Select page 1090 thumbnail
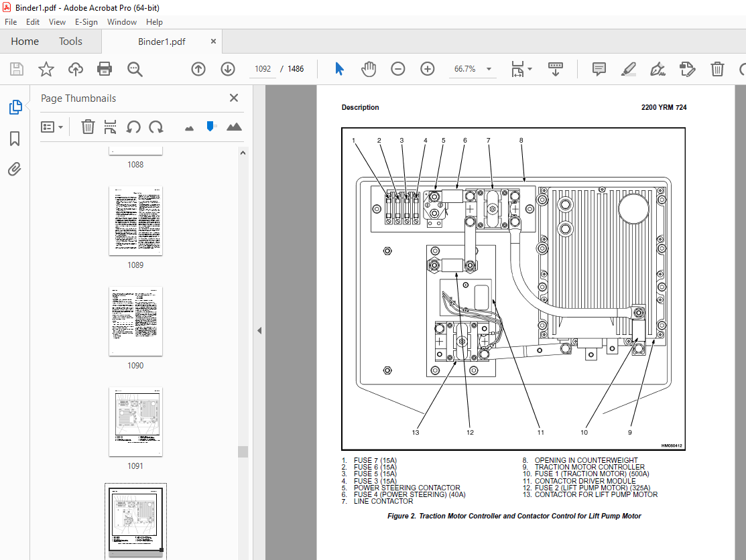Image resolution: width=746 pixels, height=560 pixels. [135, 322]
